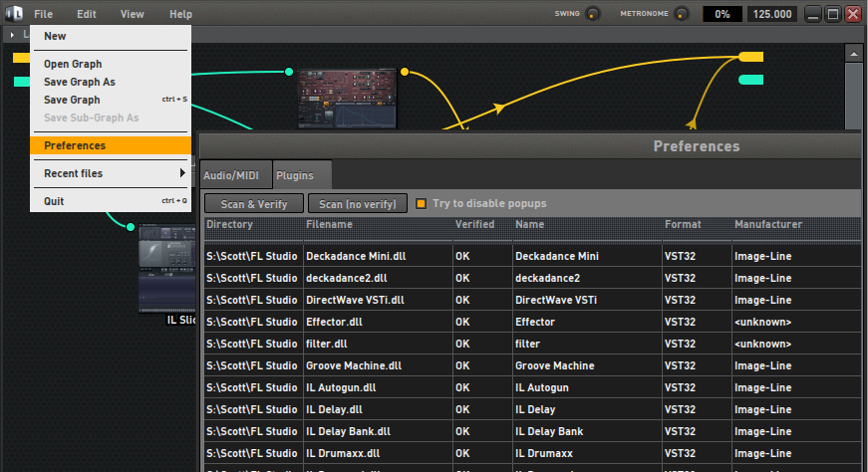The width and height of the screenshot is (868, 472).
Task: Switch to the Plugins tab
Action: pos(302,175)
